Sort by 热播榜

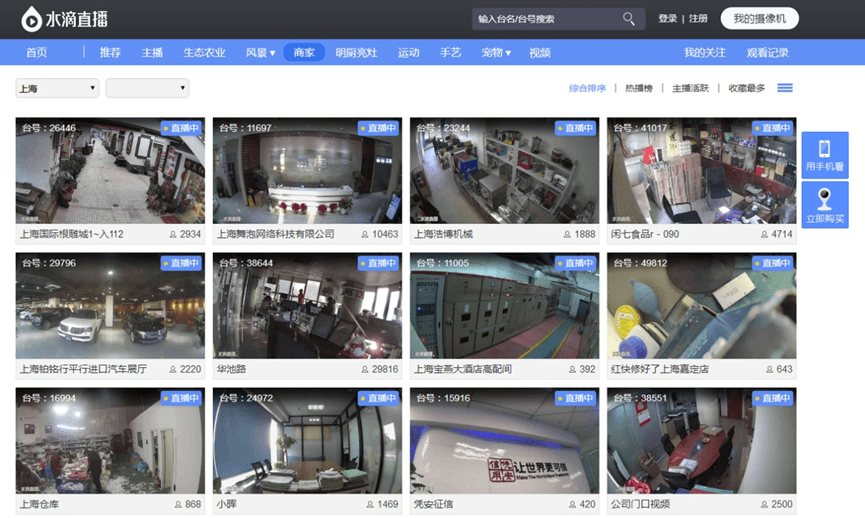click(639, 88)
